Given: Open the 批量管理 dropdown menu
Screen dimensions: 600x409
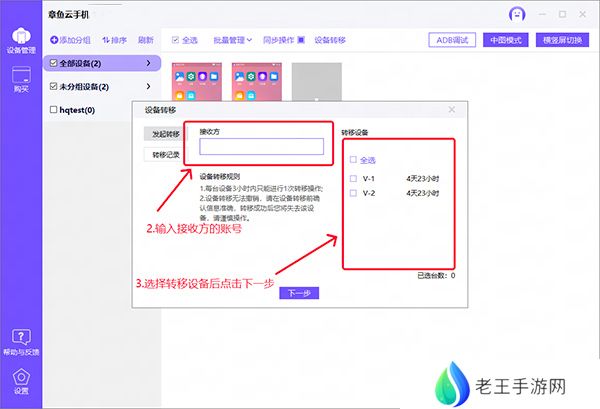Looking at the screenshot, I should pyautogui.click(x=233, y=40).
